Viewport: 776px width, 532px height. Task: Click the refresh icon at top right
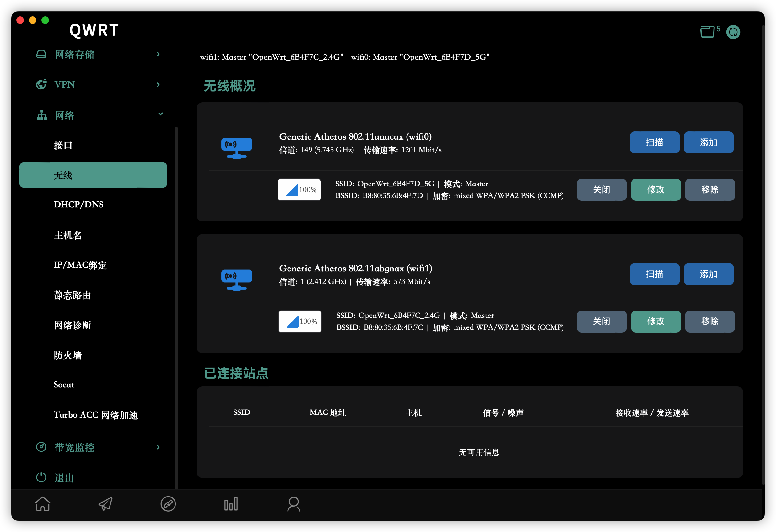pos(733,32)
